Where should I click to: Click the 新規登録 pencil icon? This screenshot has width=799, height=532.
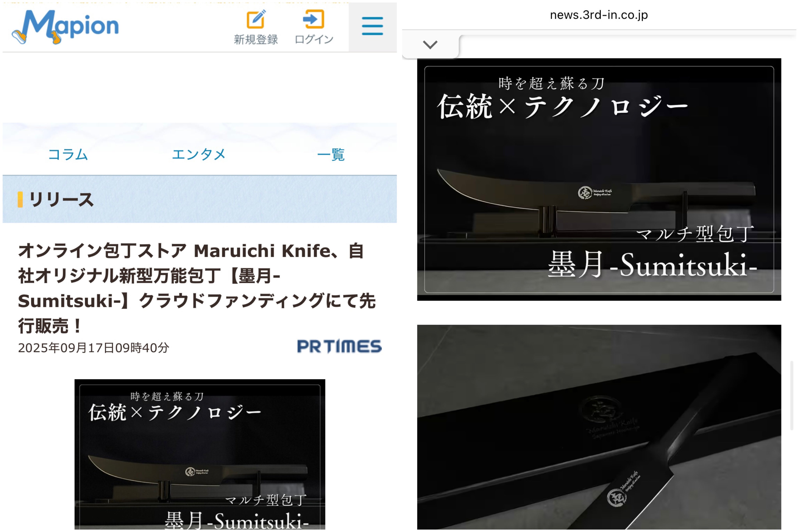255,19
